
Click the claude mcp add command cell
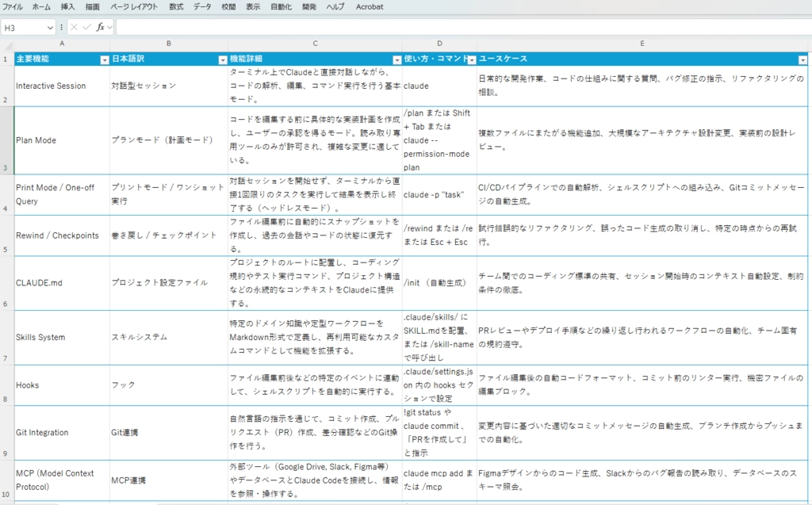[439, 480]
